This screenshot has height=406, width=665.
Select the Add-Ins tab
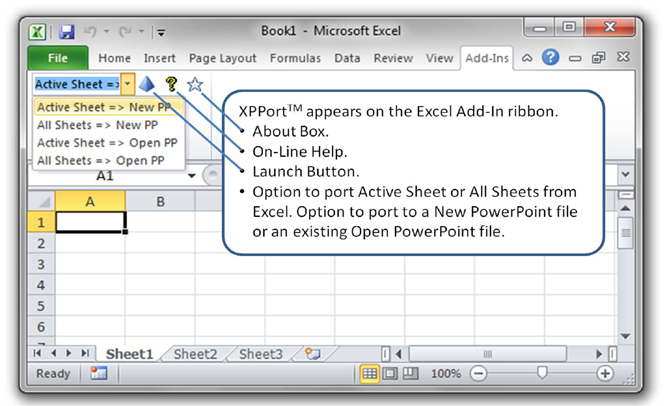click(487, 58)
